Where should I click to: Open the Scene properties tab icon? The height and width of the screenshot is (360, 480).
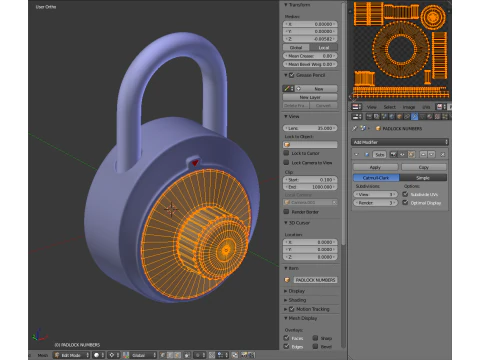click(384, 117)
